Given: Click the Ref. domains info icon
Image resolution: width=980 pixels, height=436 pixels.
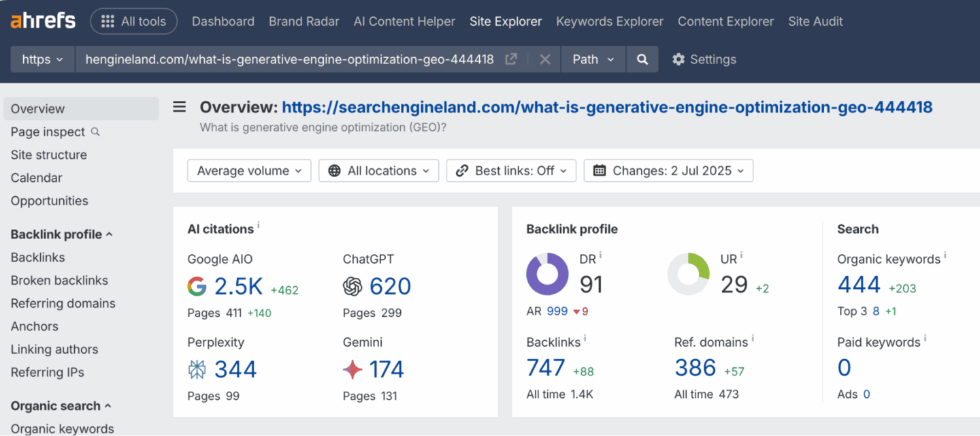Looking at the screenshot, I should pyautogui.click(x=753, y=339).
